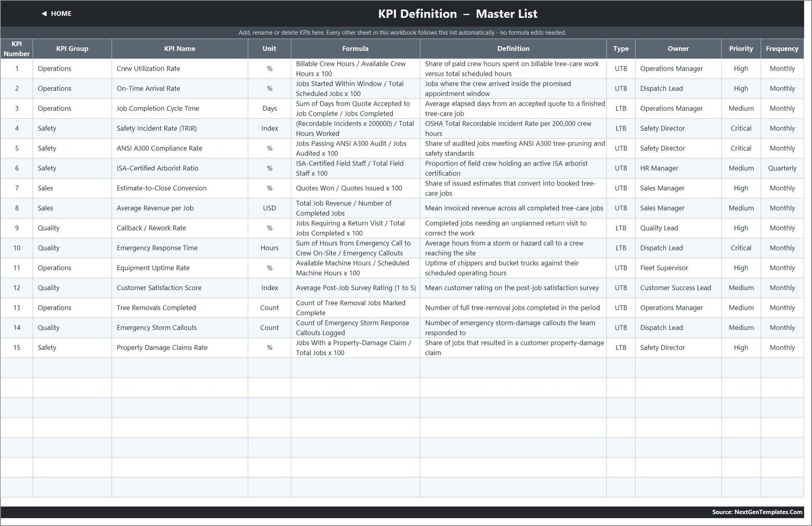Select the HOME back-arrow icon
The image size is (812, 526).
point(44,14)
